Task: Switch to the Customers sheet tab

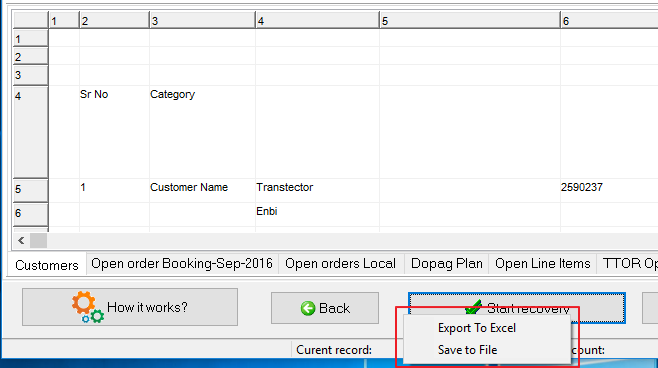Action: click(x=47, y=265)
